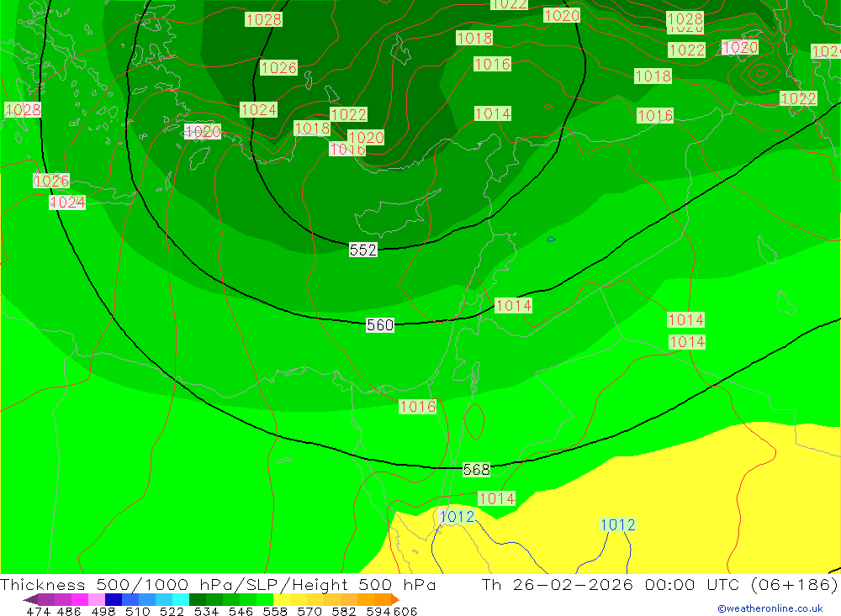Click the 1026 label above the 1024 label in the darkest green area
The image size is (841, 616).
(278, 67)
